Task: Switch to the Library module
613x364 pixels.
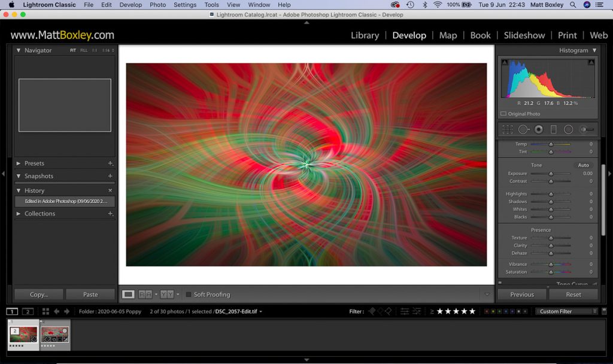Action: (365, 35)
